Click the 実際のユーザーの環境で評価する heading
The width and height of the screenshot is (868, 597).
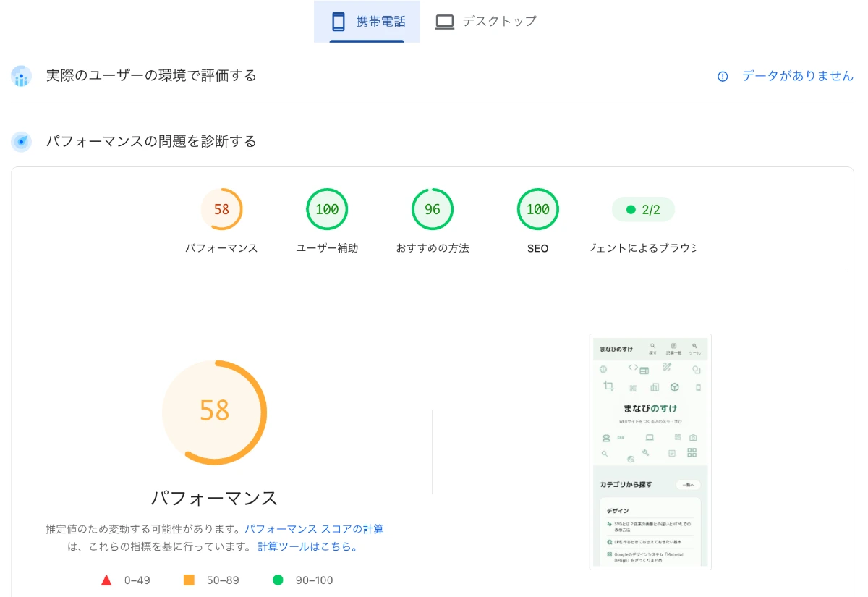[x=151, y=75]
